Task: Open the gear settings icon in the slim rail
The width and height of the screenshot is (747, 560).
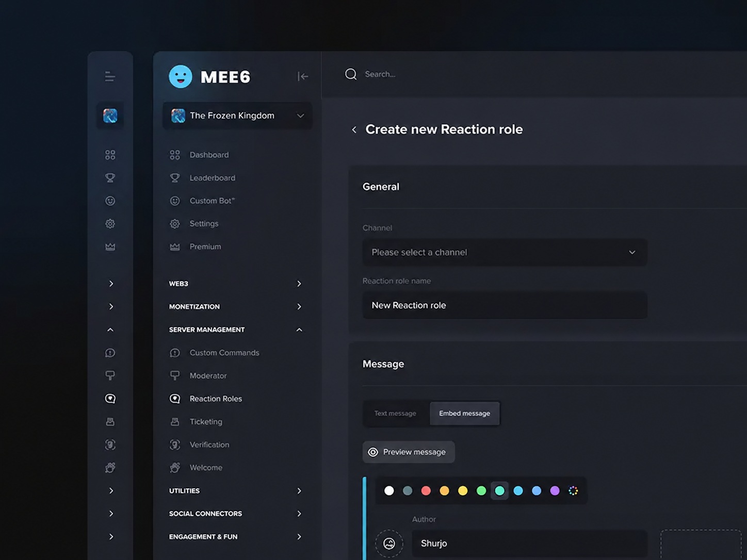Action: 110,224
